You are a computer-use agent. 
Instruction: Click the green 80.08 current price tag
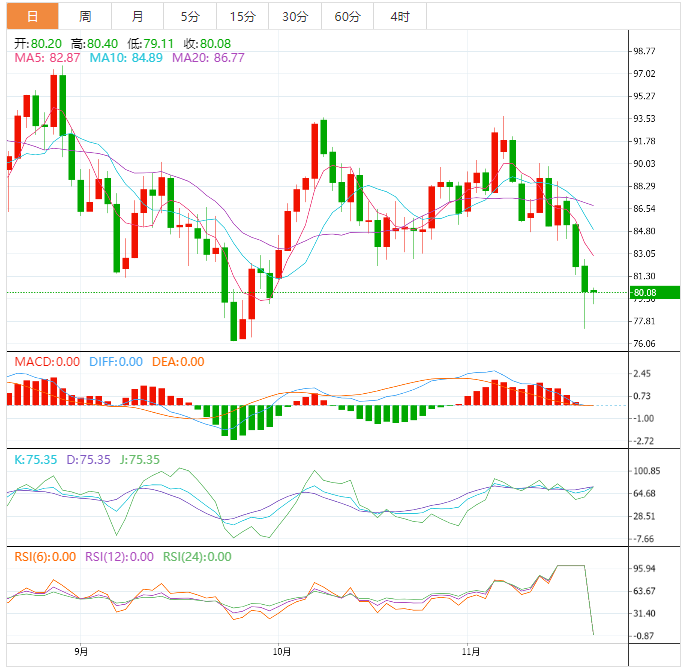pos(642,293)
